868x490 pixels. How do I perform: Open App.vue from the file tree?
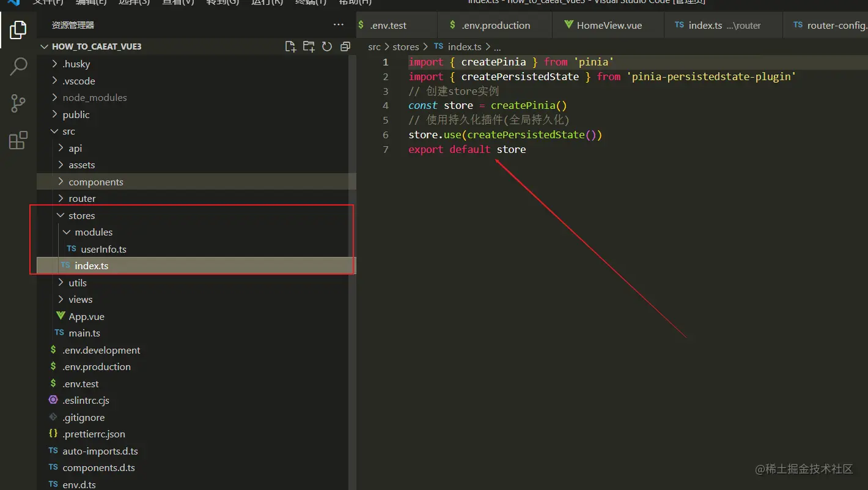point(196,316)
